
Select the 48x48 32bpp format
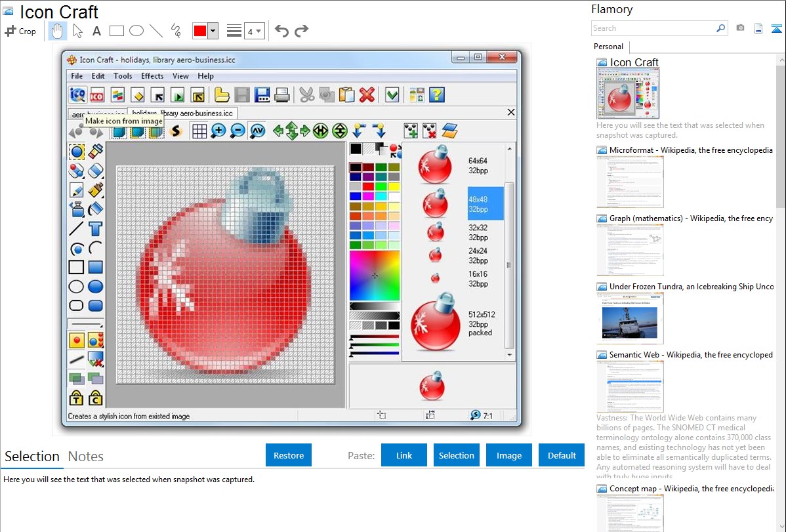486,204
